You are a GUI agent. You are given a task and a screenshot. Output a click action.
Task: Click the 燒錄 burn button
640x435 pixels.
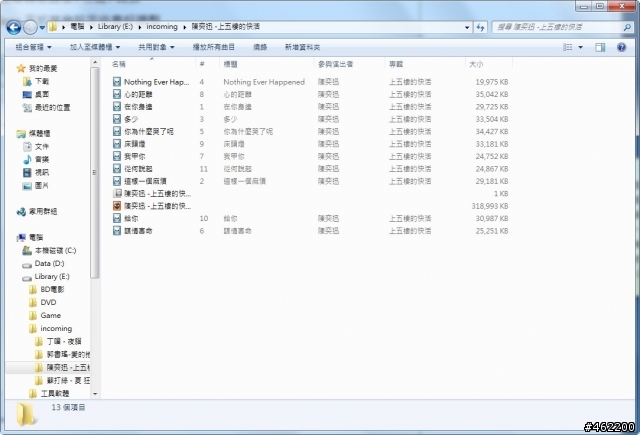(260, 47)
